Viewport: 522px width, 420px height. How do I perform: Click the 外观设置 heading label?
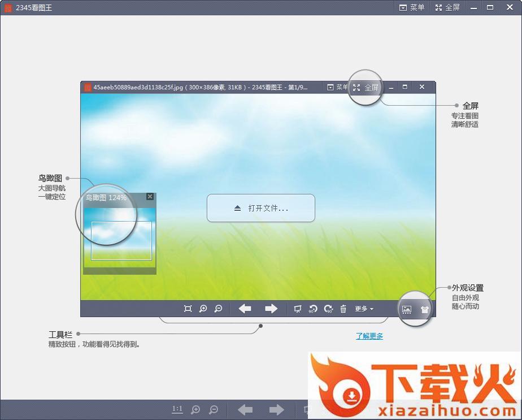(468, 288)
